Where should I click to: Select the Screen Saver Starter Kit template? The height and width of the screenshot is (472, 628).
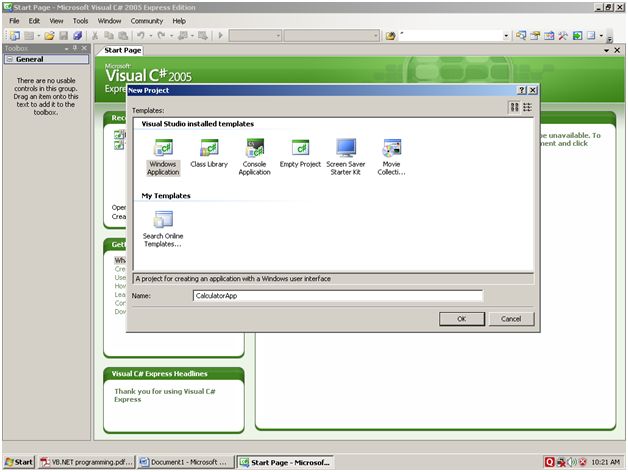pos(346,157)
